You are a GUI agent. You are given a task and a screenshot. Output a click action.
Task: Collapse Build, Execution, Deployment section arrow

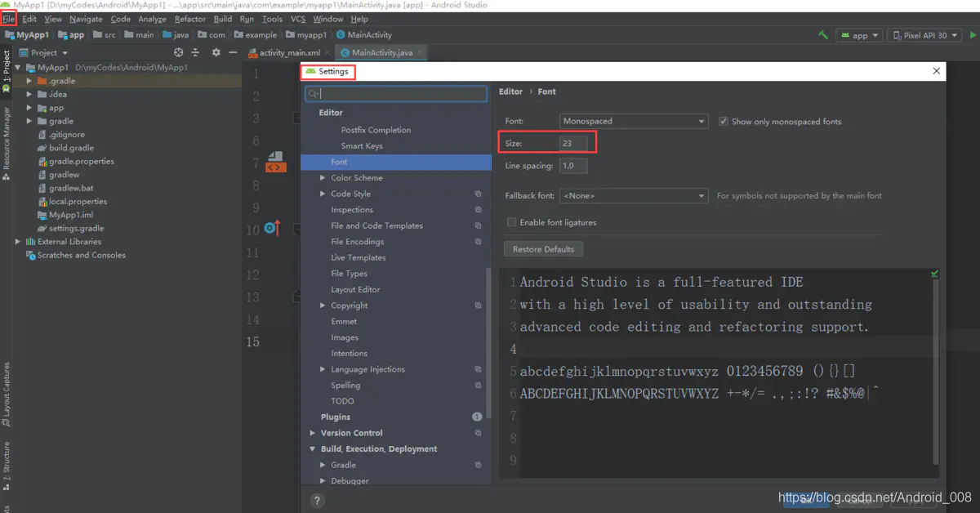click(313, 449)
